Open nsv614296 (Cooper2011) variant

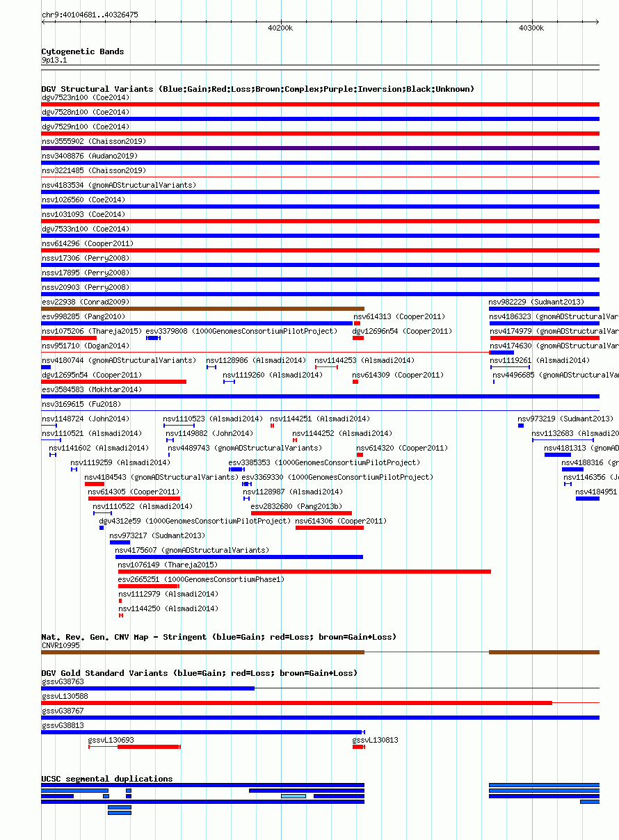point(320,250)
